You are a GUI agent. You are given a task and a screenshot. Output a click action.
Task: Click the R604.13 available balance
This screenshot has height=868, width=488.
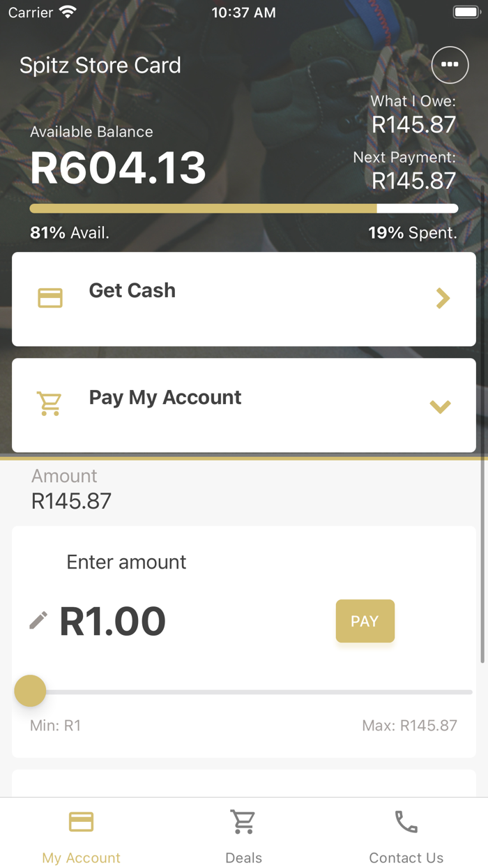[x=119, y=168]
